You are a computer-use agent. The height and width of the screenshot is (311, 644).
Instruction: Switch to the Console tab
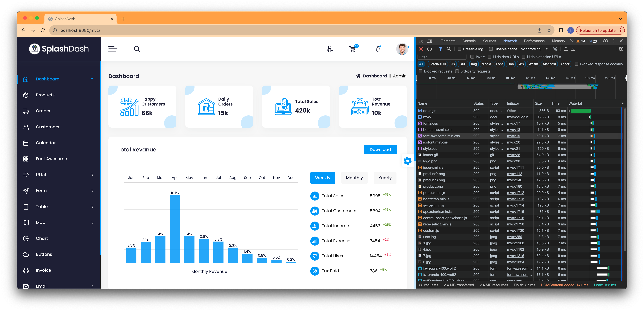click(x=469, y=41)
